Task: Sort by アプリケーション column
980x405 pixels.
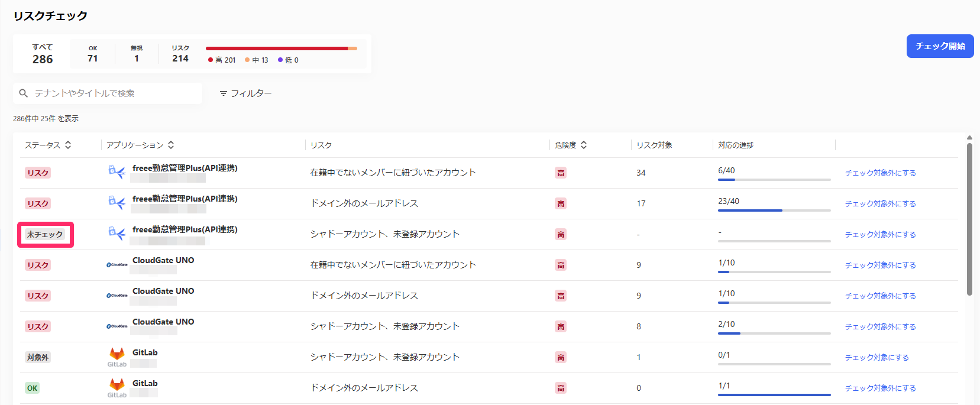Action: coord(171,145)
